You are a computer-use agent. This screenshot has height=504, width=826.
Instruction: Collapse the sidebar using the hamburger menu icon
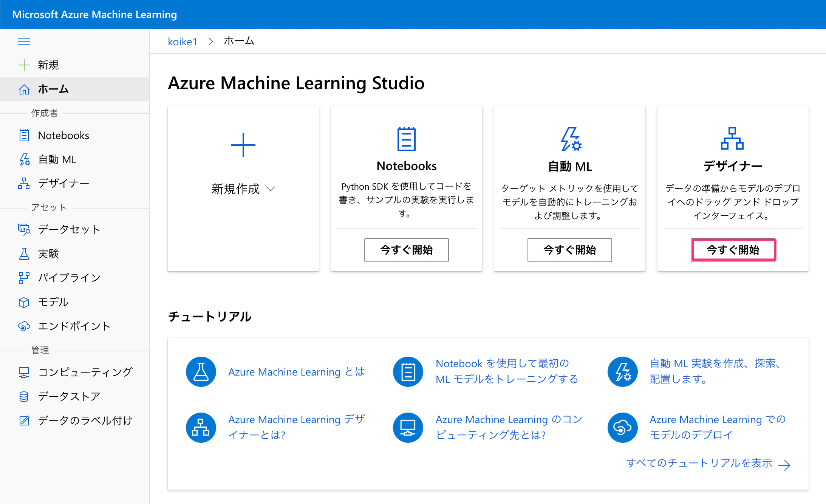[x=24, y=41]
